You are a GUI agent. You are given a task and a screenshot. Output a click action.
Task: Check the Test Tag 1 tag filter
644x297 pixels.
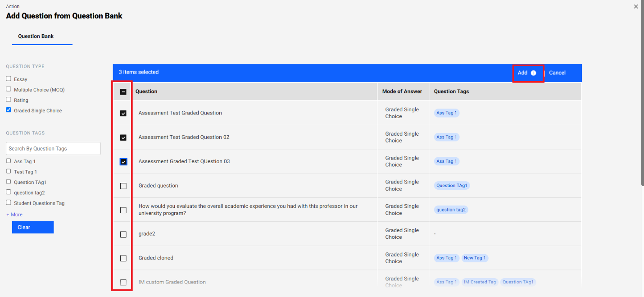[8, 171]
